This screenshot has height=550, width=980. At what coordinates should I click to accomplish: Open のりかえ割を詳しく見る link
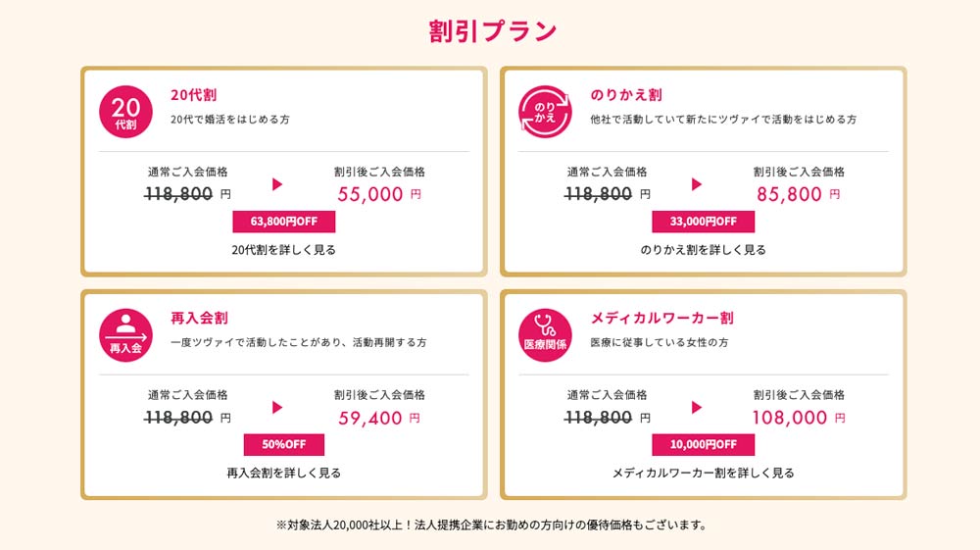click(x=703, y=250)
